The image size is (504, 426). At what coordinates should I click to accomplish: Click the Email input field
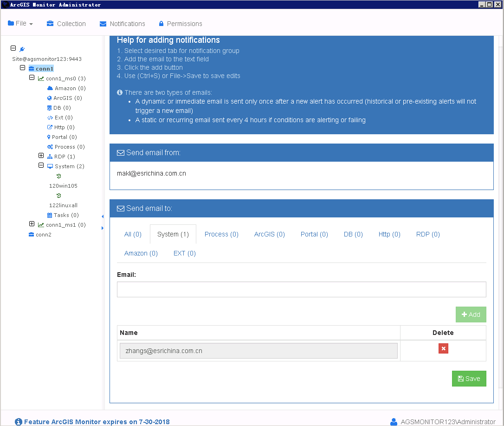pyautogui.click(x=302, y=289)
